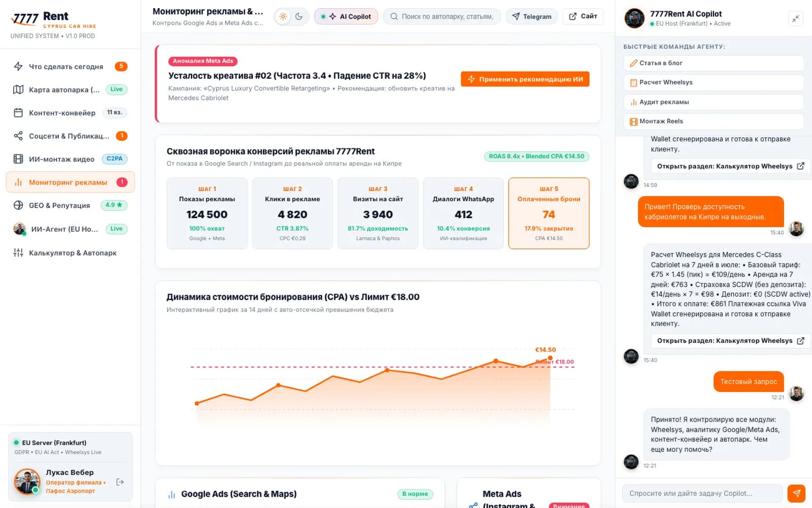Click the GEO & Репутация globe icon
This screenshot has height=508, width=812.
click(x=18, y=205)
